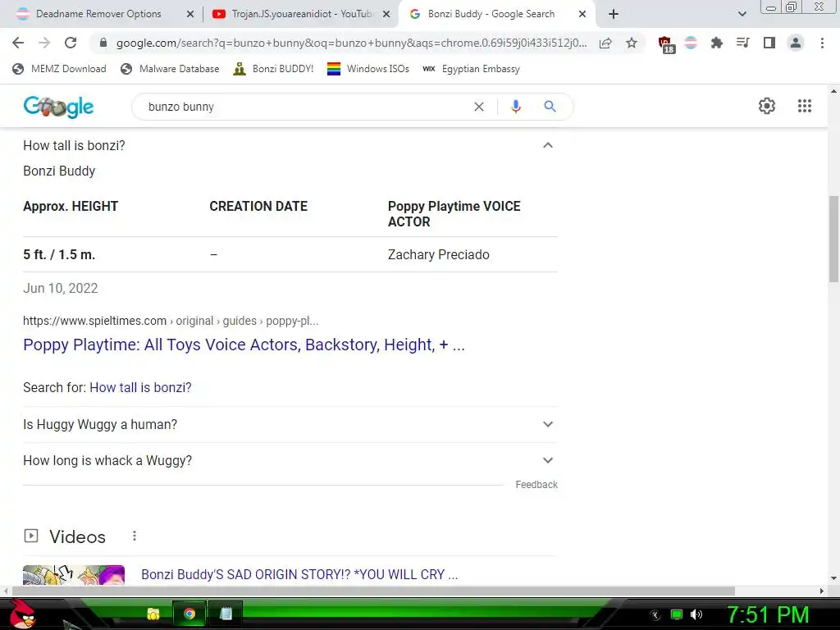Open the origin story video thumbnail
Screen dimensions: 840x630
[x=74, y=575]
